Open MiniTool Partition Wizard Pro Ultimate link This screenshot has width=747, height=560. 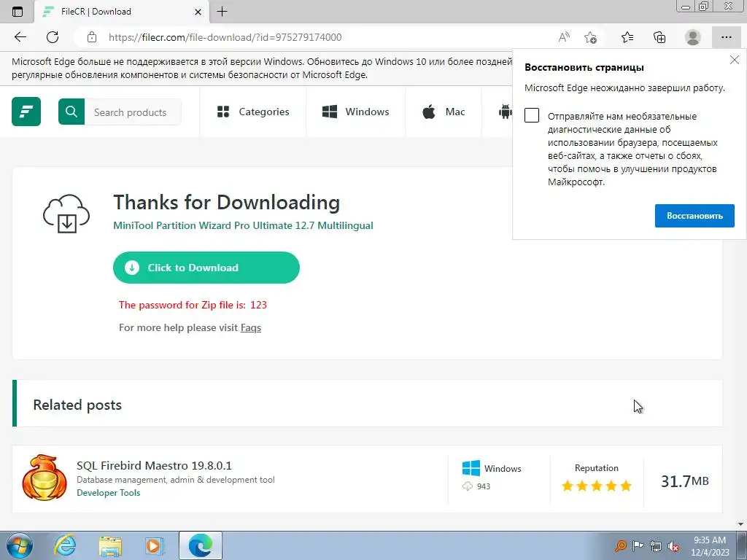point(243,225)
